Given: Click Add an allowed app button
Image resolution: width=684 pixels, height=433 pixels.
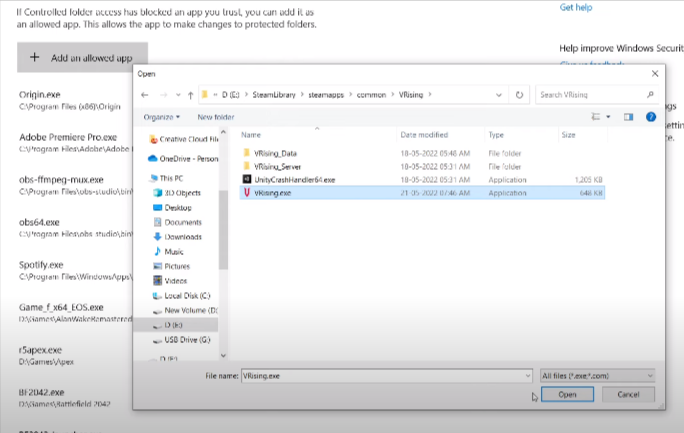Looking at the screenshot, I should point(82,58).
